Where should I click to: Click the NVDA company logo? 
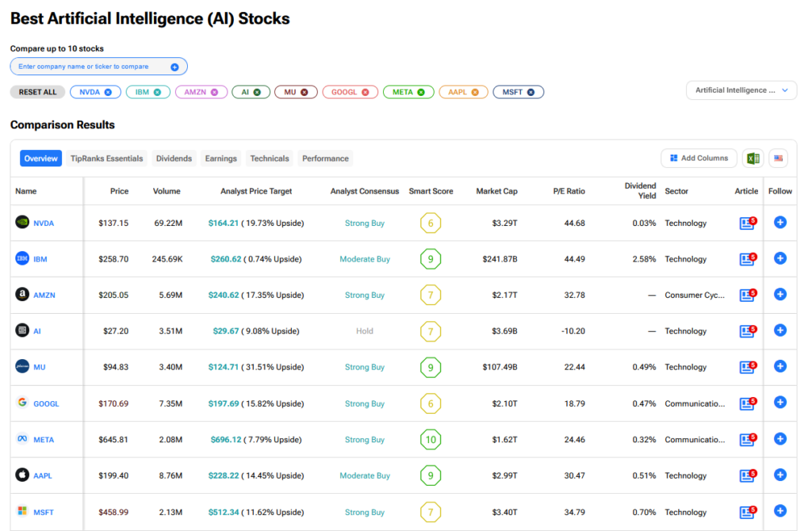coord(22,222)
